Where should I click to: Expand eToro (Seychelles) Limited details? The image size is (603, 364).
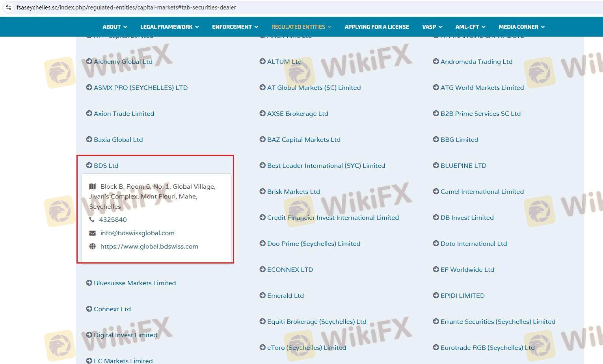pyautogui.click(x=307, y=347)
